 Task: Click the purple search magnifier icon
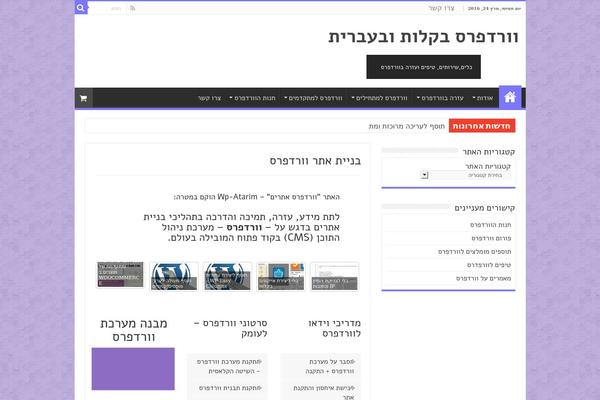coord(81,8)
